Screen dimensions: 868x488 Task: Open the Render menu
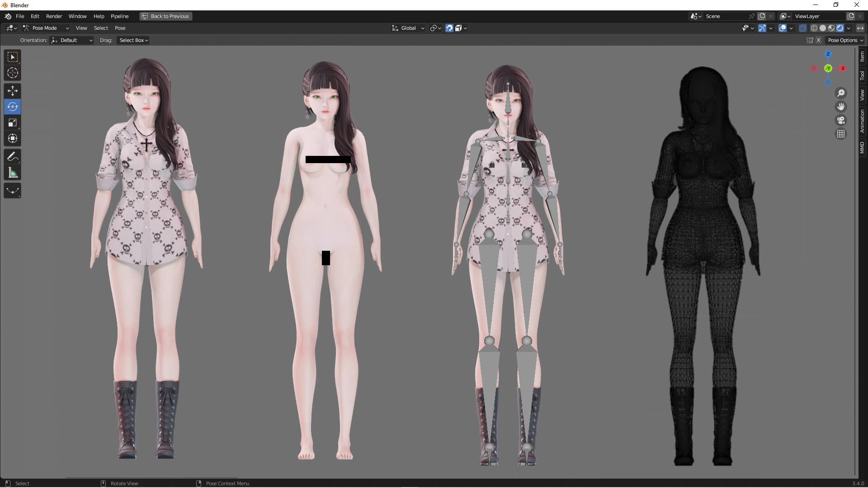54,16
